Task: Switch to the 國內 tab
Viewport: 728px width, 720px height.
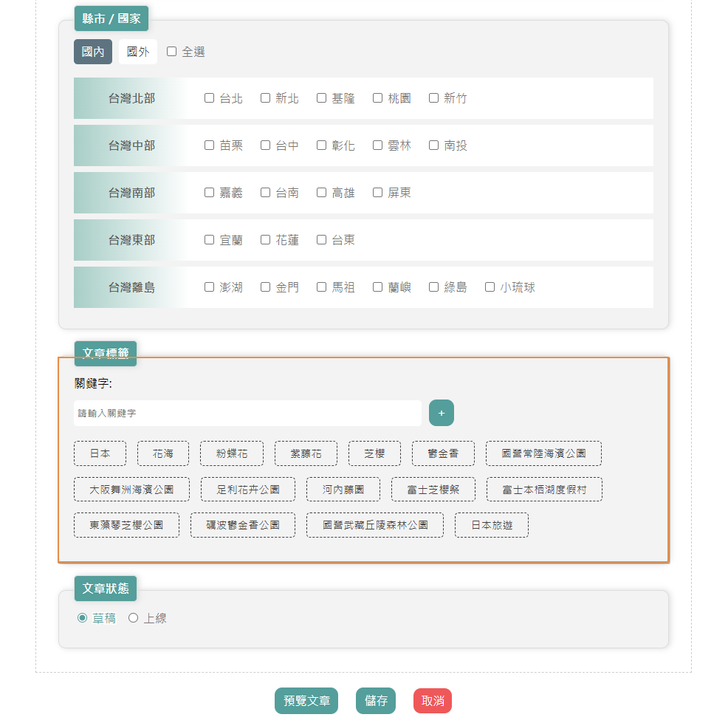Action: 93,52
